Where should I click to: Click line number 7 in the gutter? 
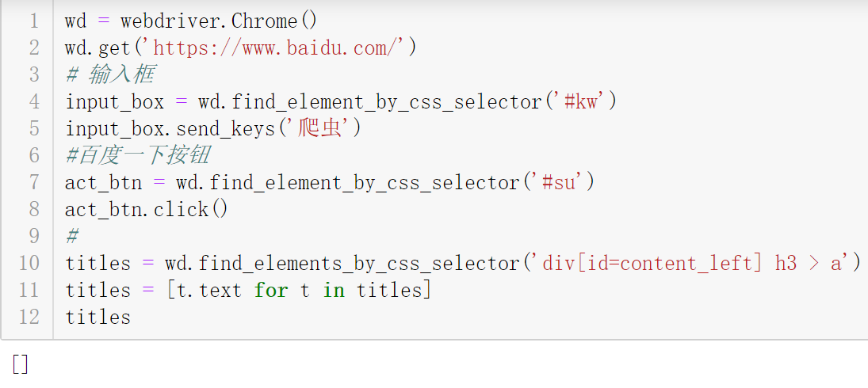tap(34, 182)
